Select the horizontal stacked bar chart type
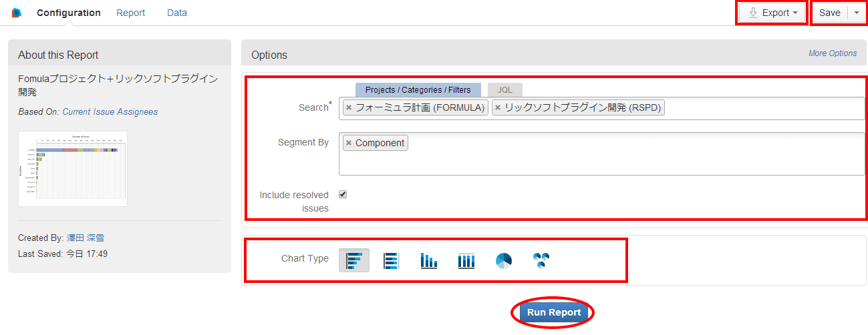Screen dimensions: 868x335 [x=392, y=260]
